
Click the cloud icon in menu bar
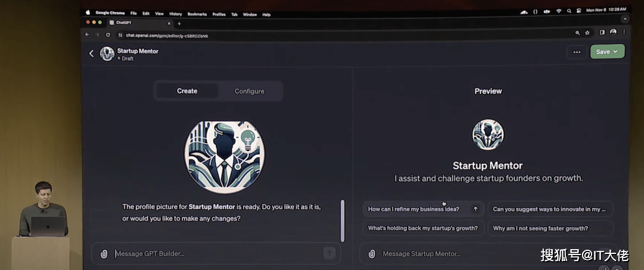click(x=524, y=13)
